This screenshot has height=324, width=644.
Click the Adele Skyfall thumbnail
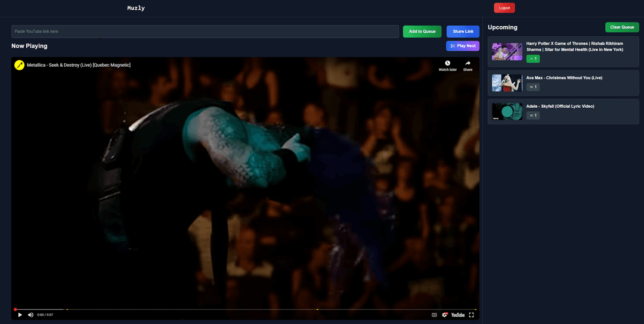(x=507, y=111)
